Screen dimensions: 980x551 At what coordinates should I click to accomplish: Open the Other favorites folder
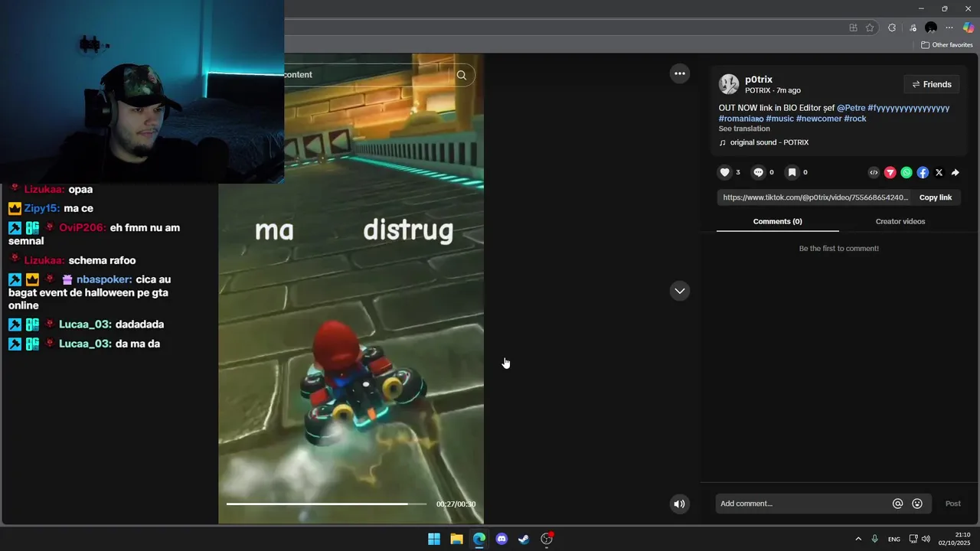point(946,45)
